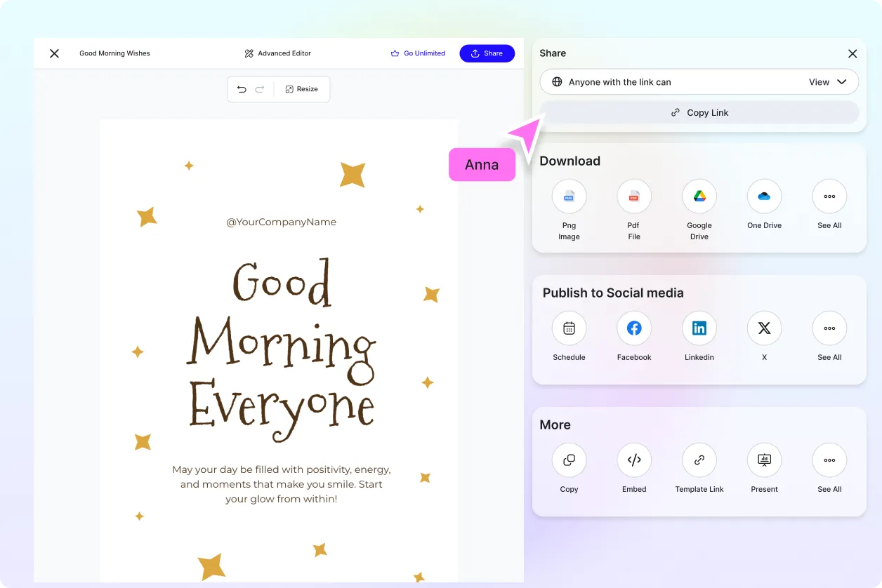Open the Embed code option
The width and height of the screenshot is (882, 588).
(633, 460)
